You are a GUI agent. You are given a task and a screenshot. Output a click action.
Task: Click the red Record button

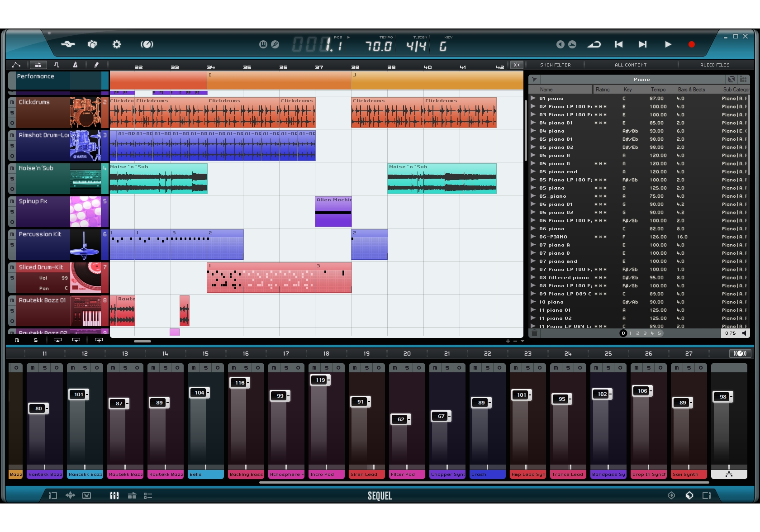[x=691, y=44]
